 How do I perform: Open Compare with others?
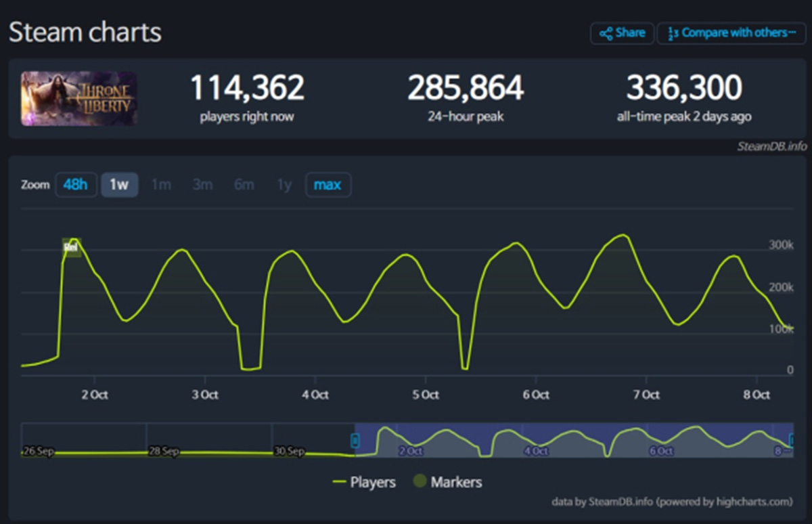coord(731,32)
